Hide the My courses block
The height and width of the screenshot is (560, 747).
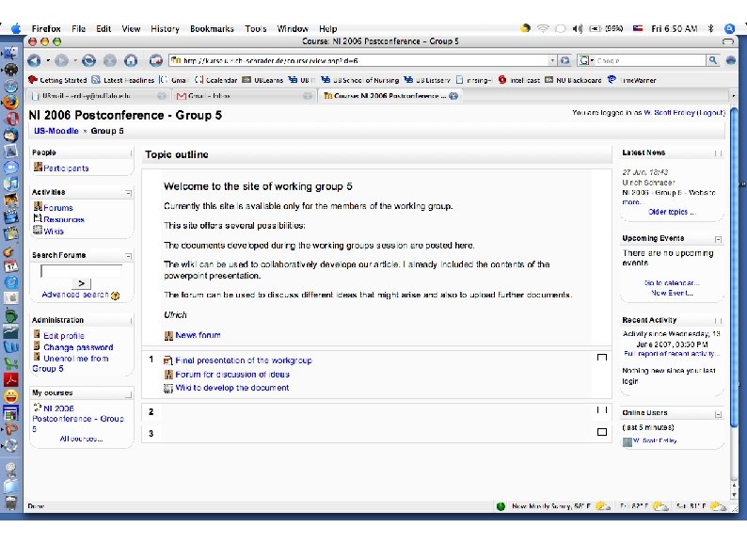tap(129, 394)
